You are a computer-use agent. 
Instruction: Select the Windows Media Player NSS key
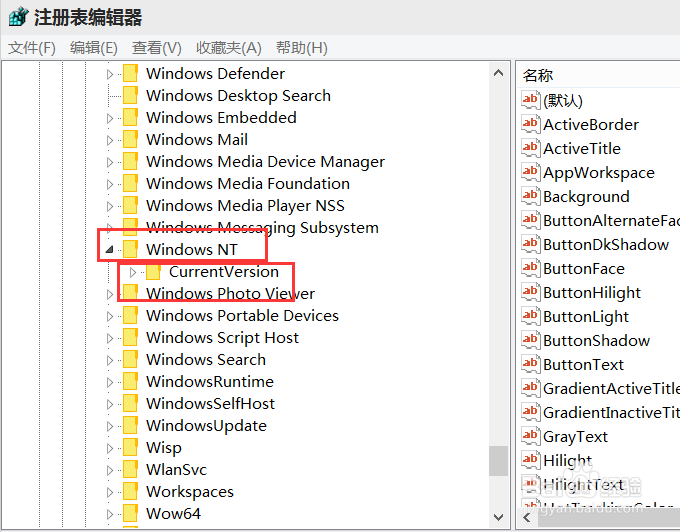pos(245,206)
